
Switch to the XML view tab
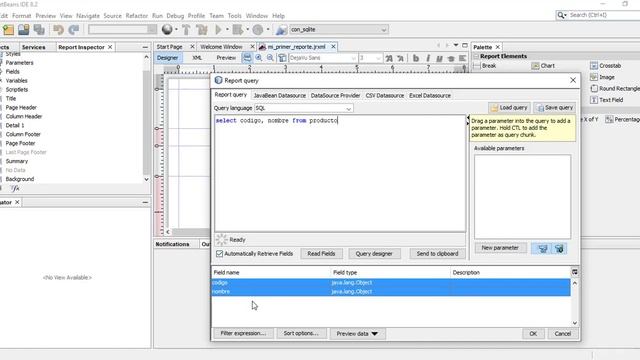click(197, 58)
